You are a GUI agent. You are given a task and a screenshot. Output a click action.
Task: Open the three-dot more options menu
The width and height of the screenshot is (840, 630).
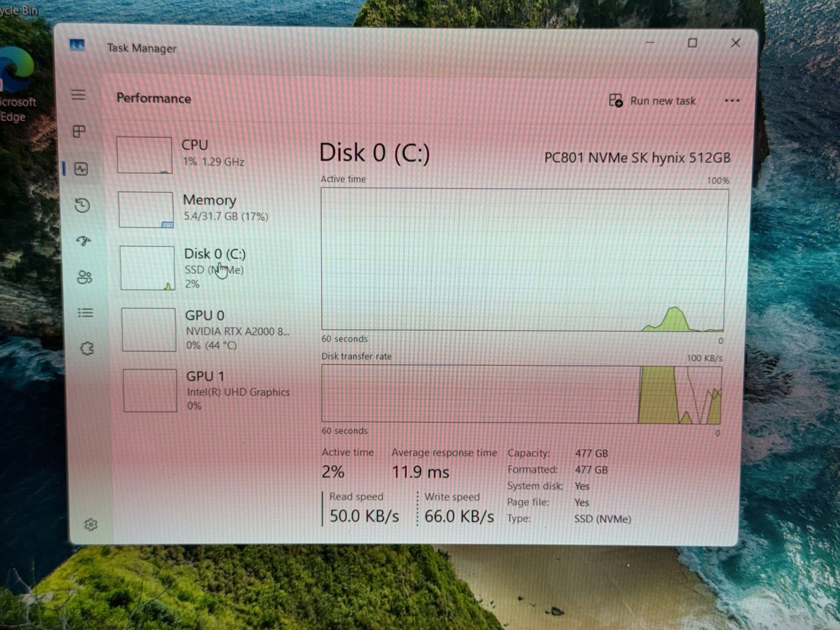[x=732, y=100]
